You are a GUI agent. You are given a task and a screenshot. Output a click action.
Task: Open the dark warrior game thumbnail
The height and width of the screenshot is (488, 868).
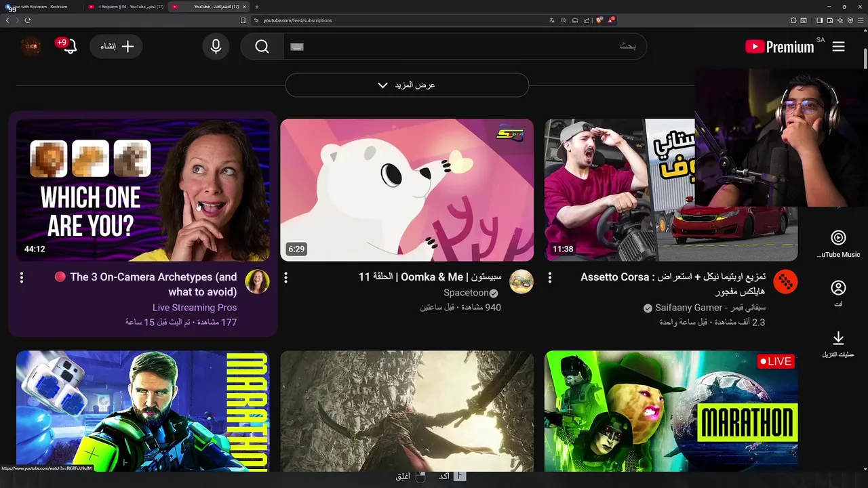tap(407, 411)
